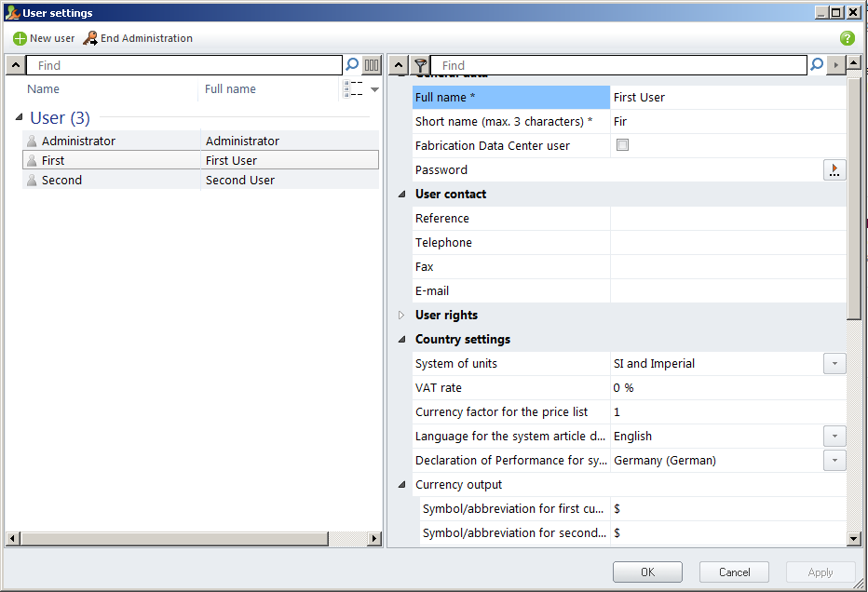
Task: Enable the Fabrication Data Center user checkbox
Action: 623,145
